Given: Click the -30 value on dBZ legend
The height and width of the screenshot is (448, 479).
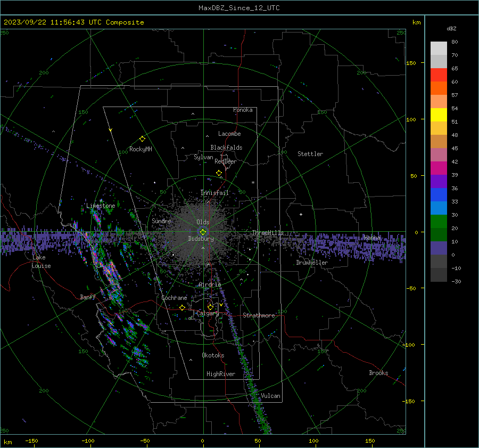Looking at the screenshot, I should (456, 281).
